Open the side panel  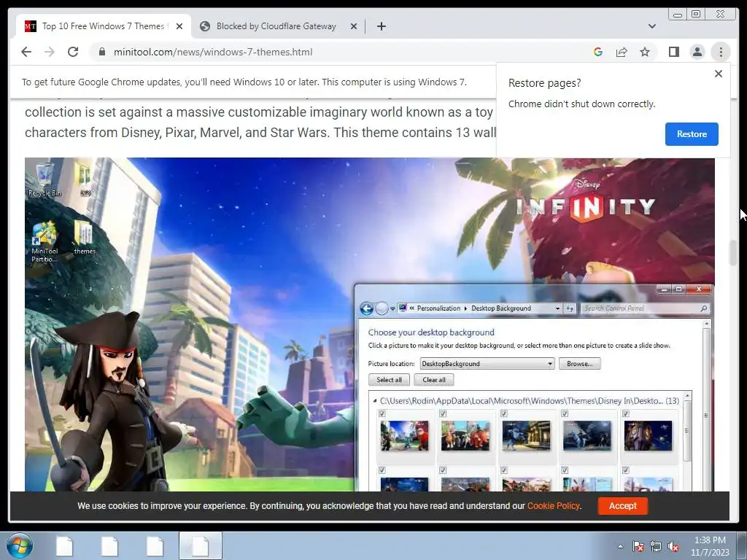tap(673, 52)
